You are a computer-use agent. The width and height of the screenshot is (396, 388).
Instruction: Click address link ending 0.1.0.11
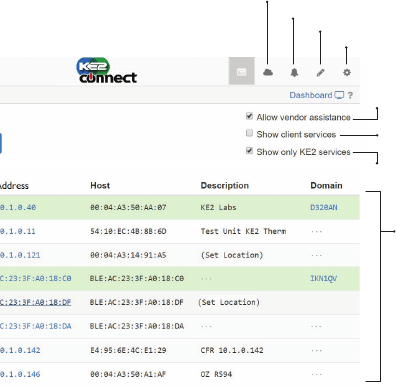coord(17,231)
